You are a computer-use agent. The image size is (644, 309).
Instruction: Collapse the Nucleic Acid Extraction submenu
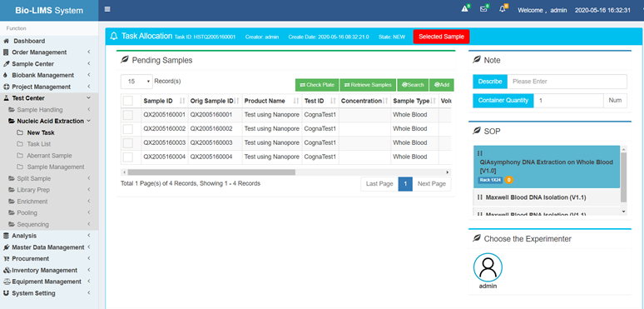point(89,122)
